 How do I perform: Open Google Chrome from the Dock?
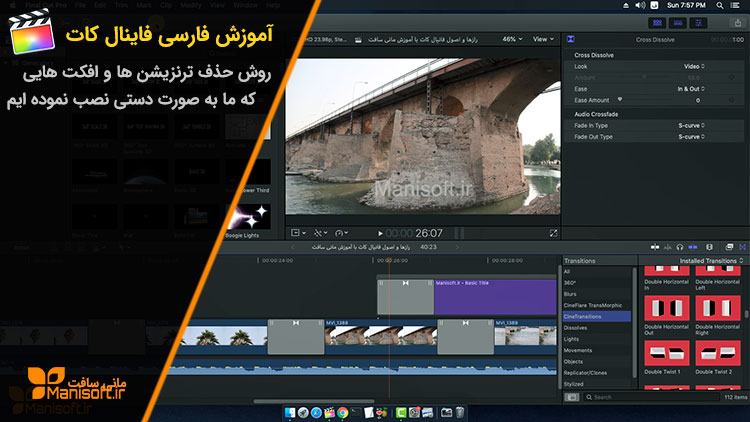coord(342,412)
